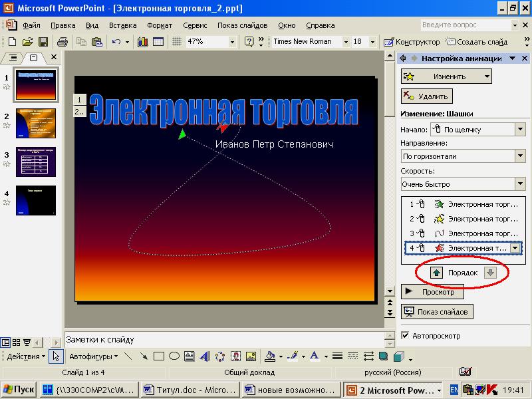Open task pane menu arrow beside Настройка анимации
532x399 pixels.
(512, 59)
